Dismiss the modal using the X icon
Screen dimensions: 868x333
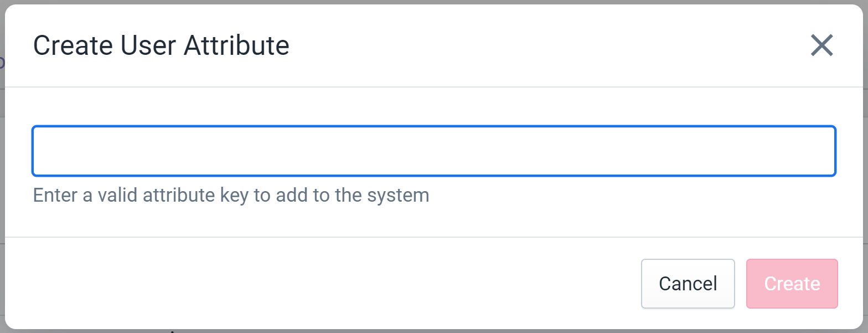(x=821, y=45)
